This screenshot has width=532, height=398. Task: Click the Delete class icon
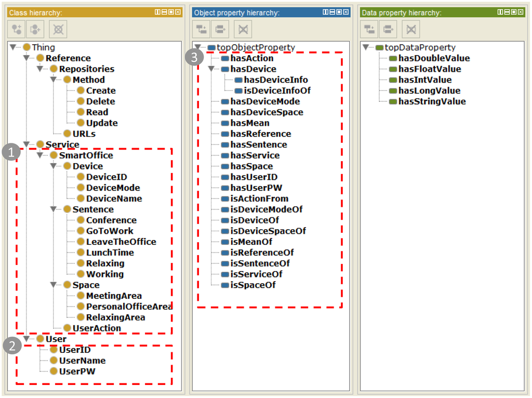[58, 30]
